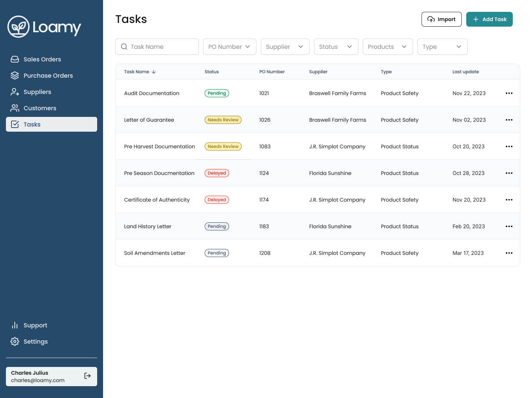Open more options for Land History Letter

click(509, 226)
